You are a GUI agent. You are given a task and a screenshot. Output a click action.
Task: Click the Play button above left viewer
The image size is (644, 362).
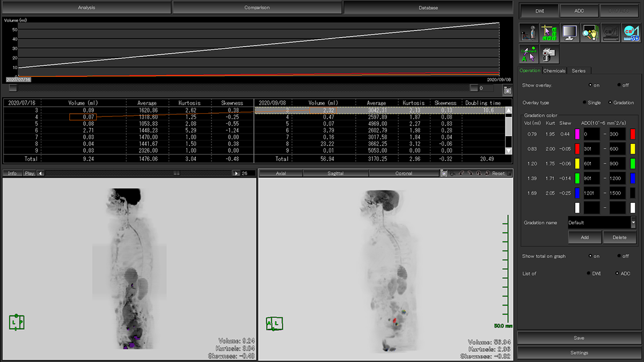click(x=30, y=173)
